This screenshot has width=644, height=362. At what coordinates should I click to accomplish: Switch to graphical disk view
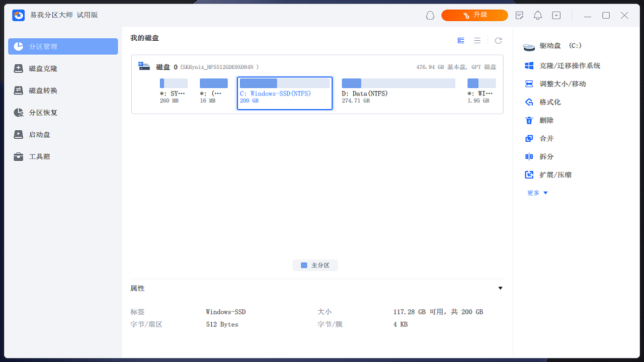coord(461,41)
